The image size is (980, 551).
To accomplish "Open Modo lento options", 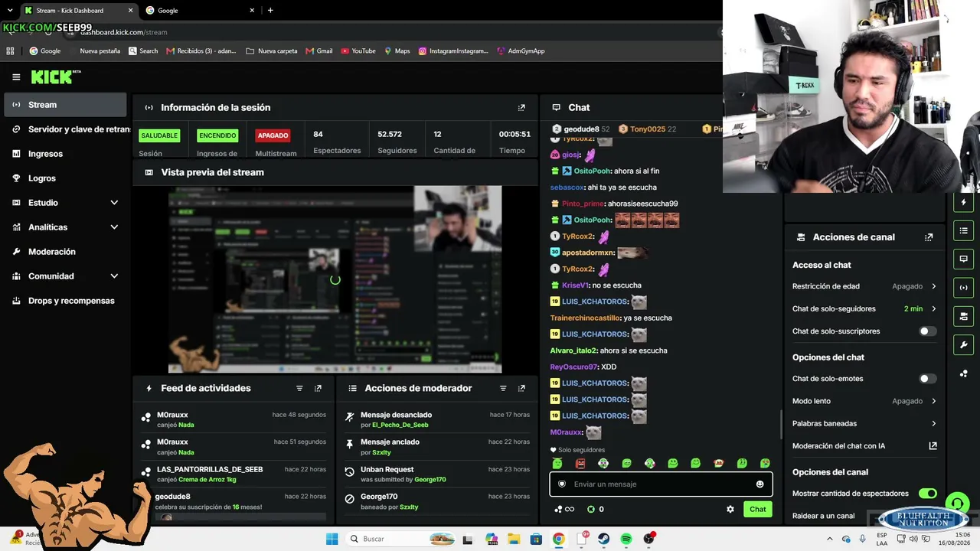I will (864, 401).
